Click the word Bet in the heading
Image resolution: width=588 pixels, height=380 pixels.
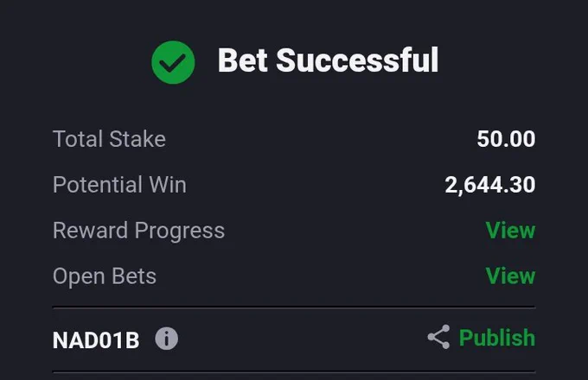[x=243, y=60]
